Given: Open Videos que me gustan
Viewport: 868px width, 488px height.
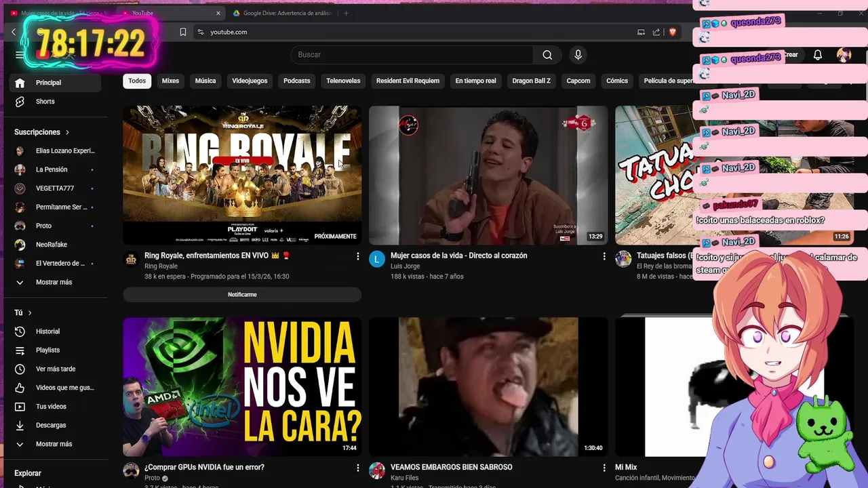Looking at the screenshot, I should click(x=54, y=388).
